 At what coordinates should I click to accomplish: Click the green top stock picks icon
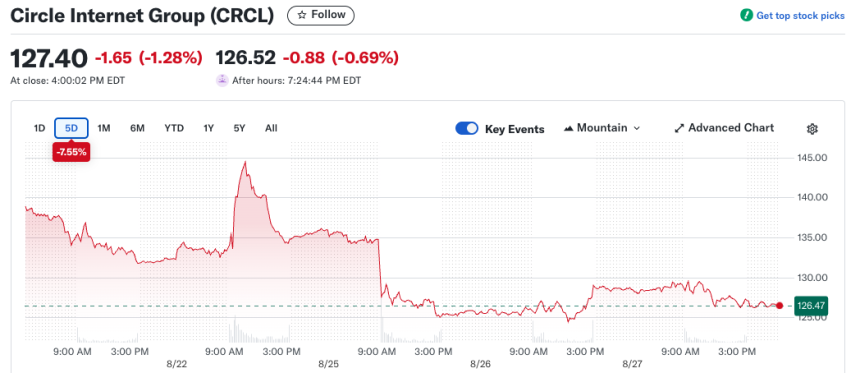746,15
